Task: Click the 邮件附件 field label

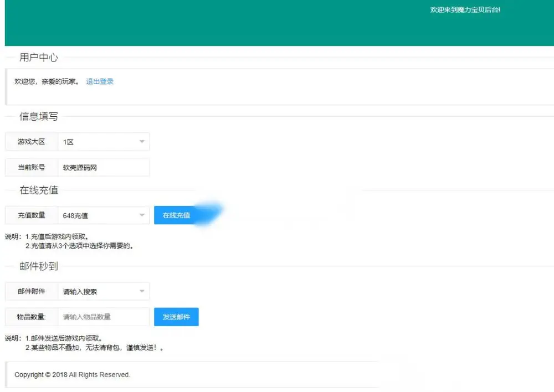Action: tap(32, 292)
